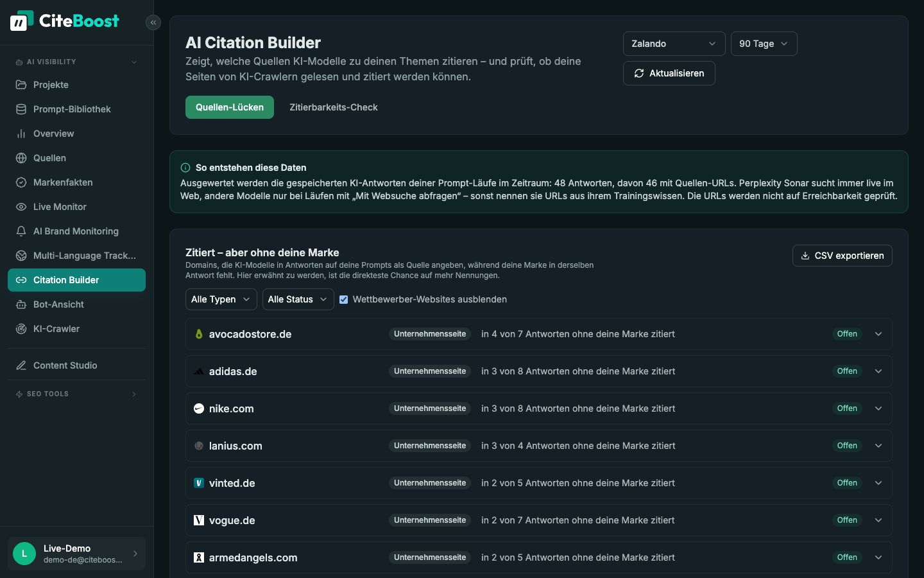The width and height of the screenshot is (924, 578).
Task: Click the Offen status of armedangels.com
Action: [x=847, y=557]
